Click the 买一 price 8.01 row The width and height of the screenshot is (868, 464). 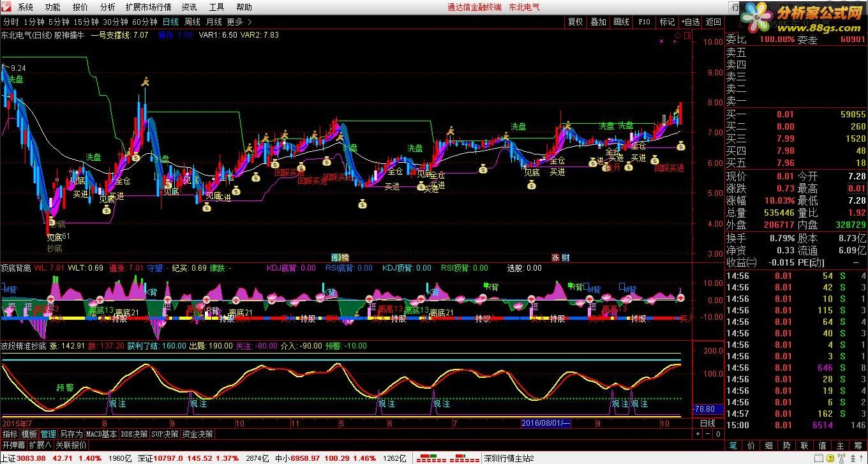coord(796,114)
